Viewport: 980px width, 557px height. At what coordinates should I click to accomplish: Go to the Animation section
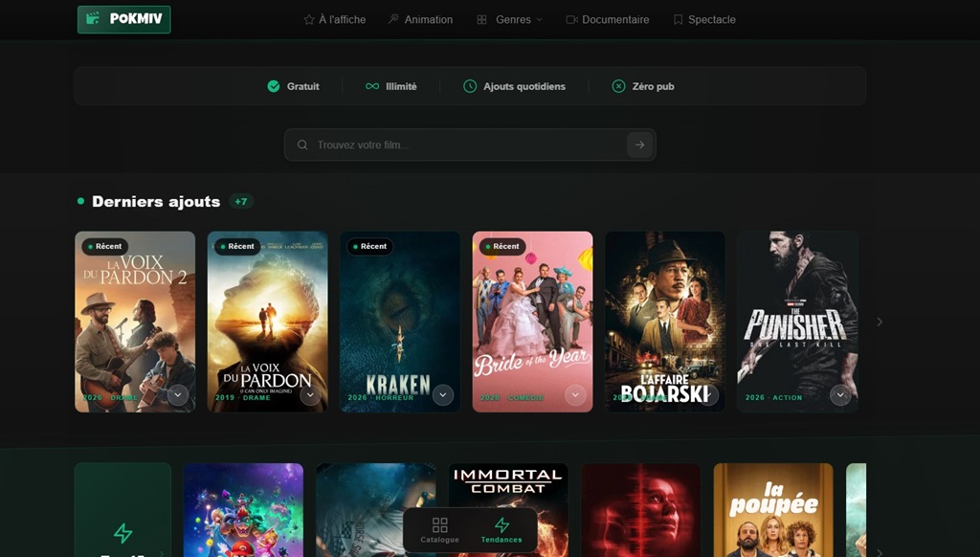point(421,19)
